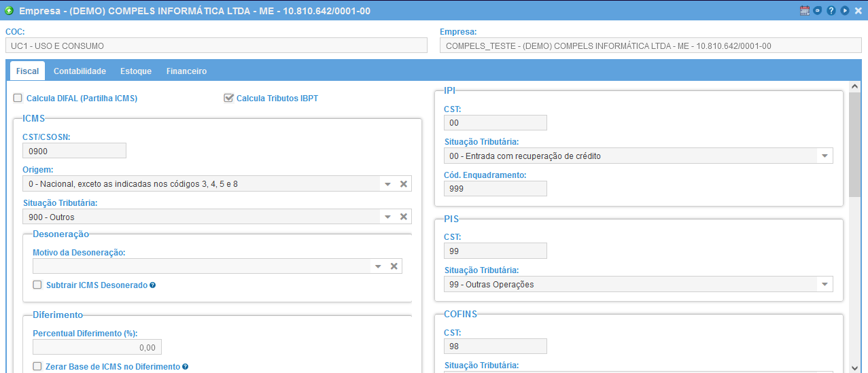The width and height of the screenshot is (868, 373).
Task: Click the vertical scrollbar thumb
Action: point(855,145)
